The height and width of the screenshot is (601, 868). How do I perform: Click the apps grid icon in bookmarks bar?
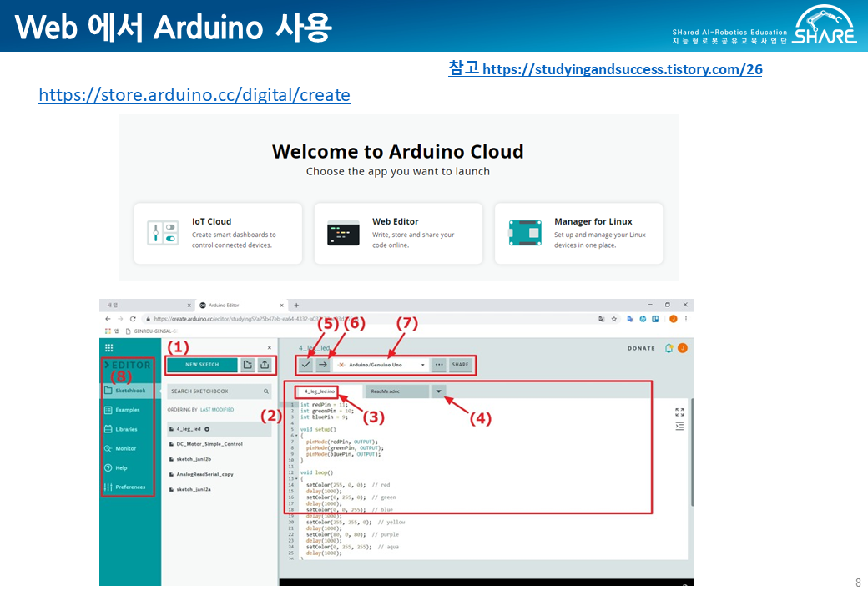(x=108, y=331)
